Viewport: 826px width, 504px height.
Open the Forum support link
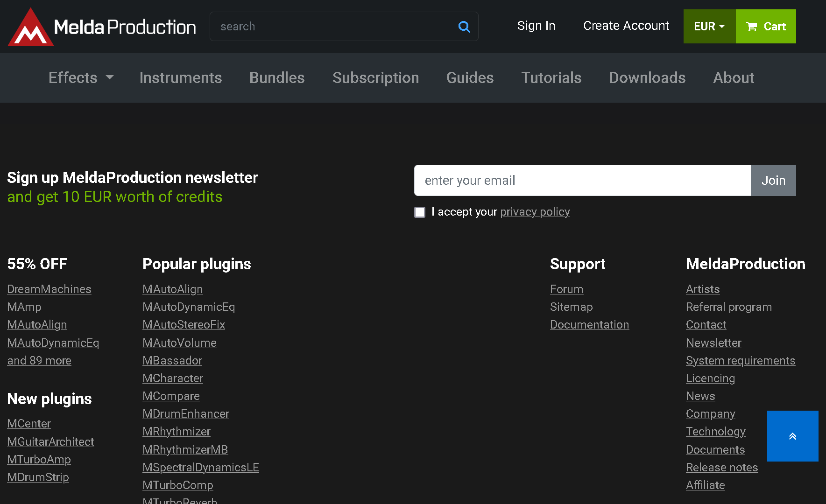(x=566, y=289)
